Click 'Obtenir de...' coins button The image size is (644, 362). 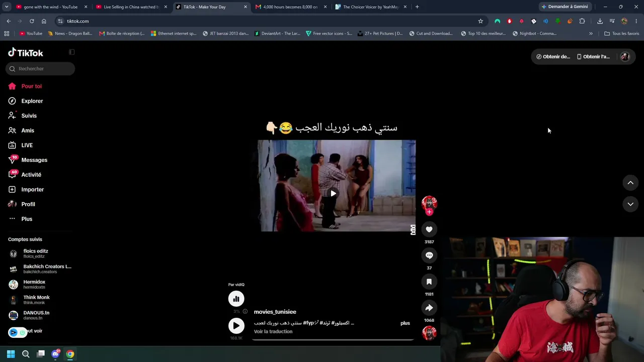553,57
